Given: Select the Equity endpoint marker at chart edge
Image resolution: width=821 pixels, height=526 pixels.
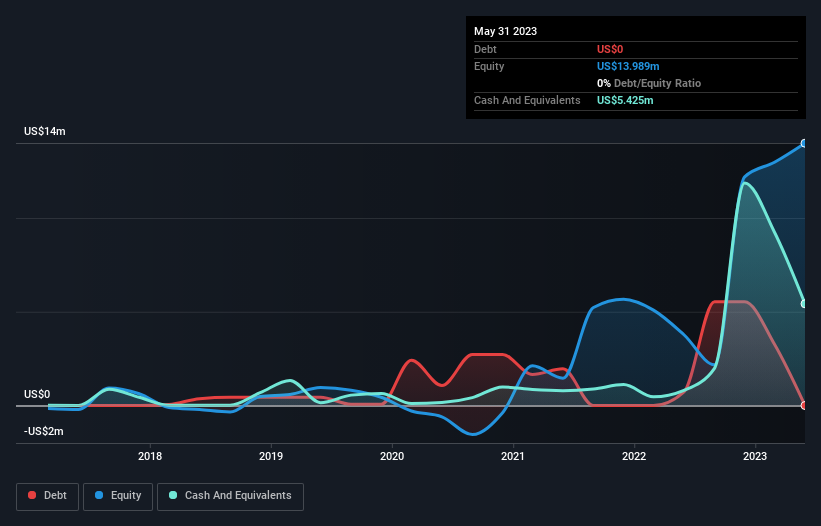Looking at the screenshot, I should click(x=804, y=143).
